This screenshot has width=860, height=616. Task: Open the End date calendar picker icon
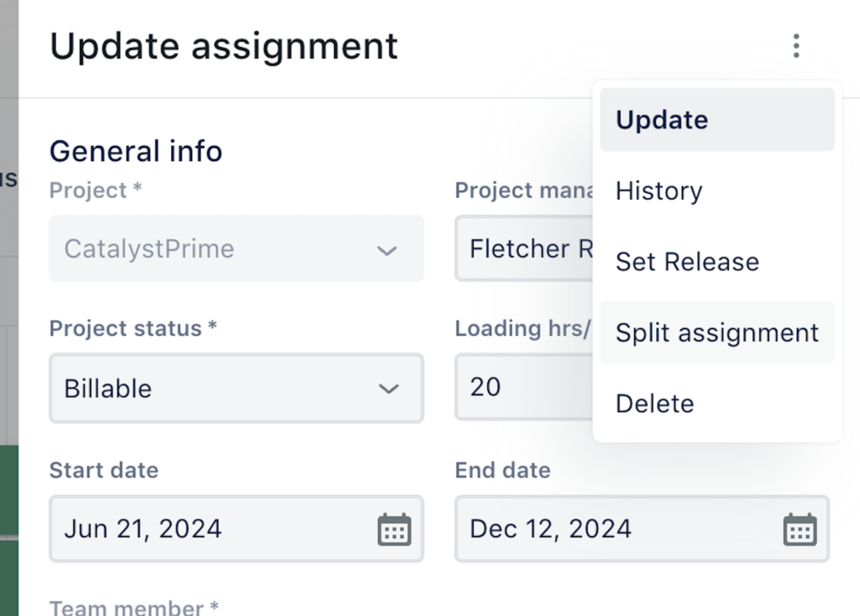pyautogui.click(x=800, y=530)
